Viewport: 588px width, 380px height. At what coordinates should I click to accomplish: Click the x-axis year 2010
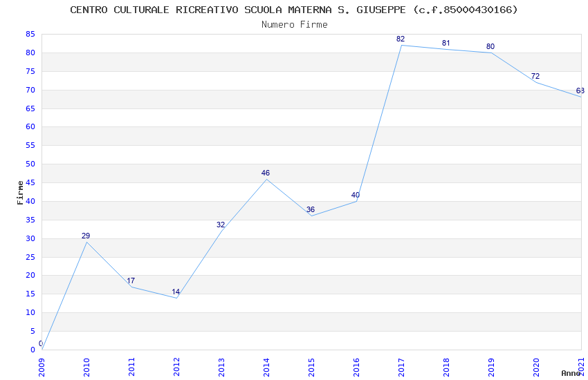pyautogui.click(x=86, y=368)
